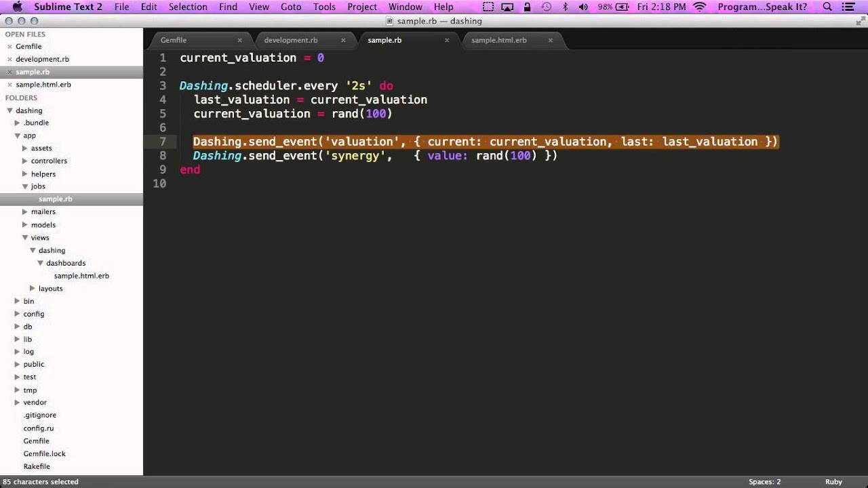Close sample.html.erb in Open Files list
This screenshot has height=488, width=868.
(x=9, y=85)
